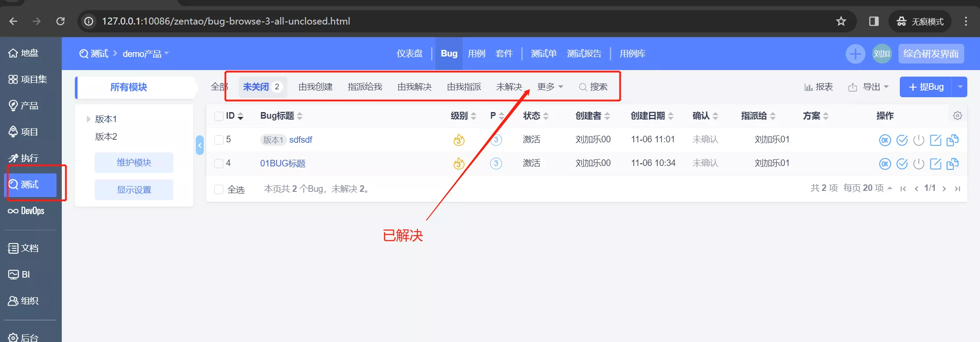
Task: Click the close power icon for bug 5
Action: [x=919, y=140]
